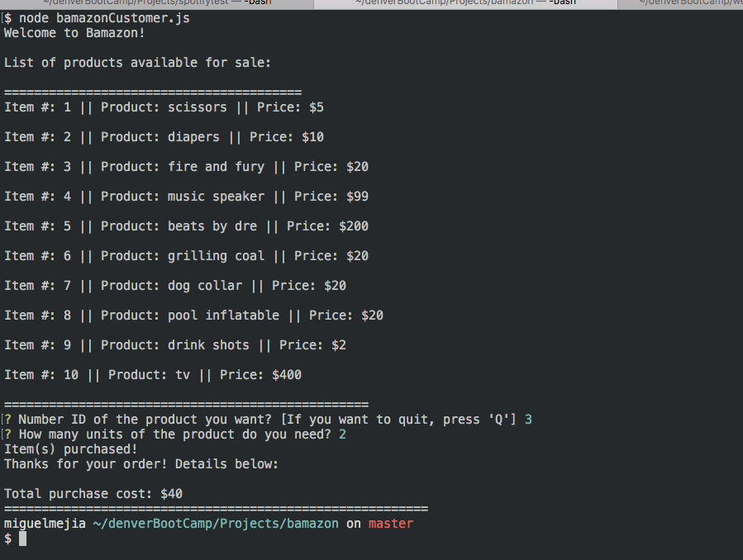Click the tv product row
Image resolution: width=743 pixels, height=560 pixels.
click(x=153, y=375)
